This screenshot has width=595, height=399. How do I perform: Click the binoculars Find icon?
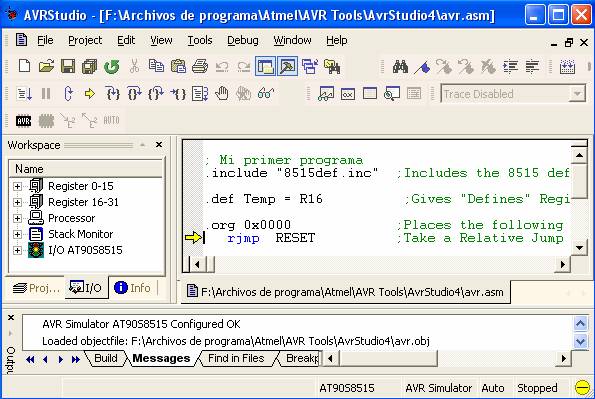coord(400,67)
